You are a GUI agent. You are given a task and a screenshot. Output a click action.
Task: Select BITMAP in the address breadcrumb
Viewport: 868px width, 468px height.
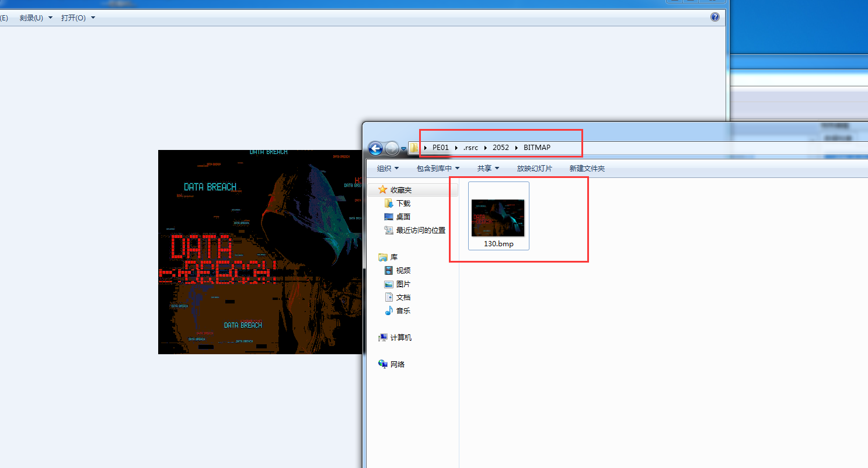[537, 148]
